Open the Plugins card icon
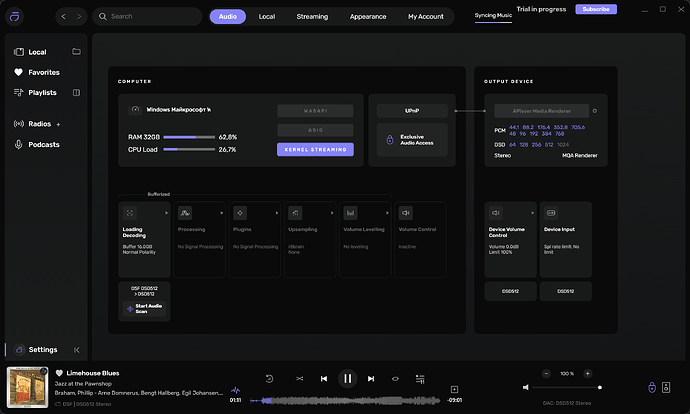Viewport: 690px width, 414px height. pos(240,213)
